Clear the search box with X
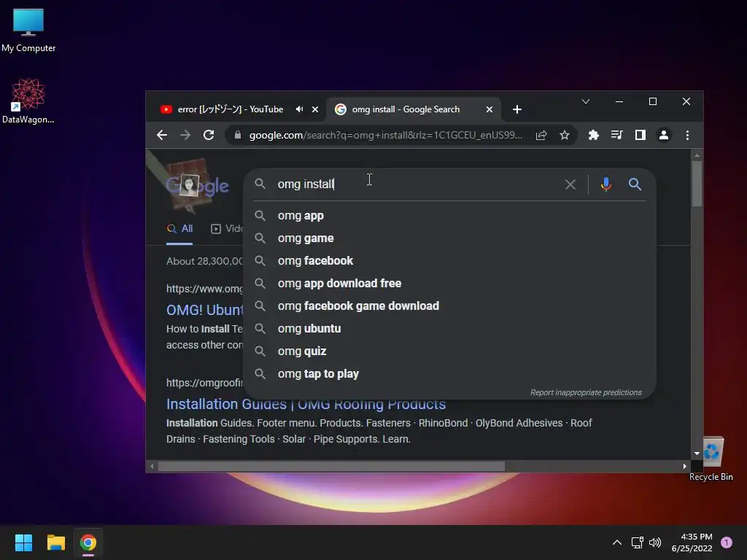 click(x=570, y=184)
